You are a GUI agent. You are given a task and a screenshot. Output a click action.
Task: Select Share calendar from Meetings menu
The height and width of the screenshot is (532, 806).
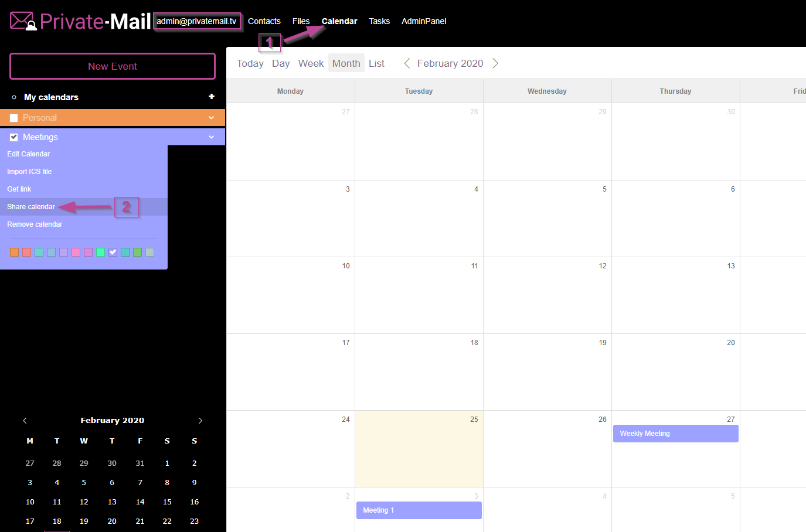[x=31, y=207]
